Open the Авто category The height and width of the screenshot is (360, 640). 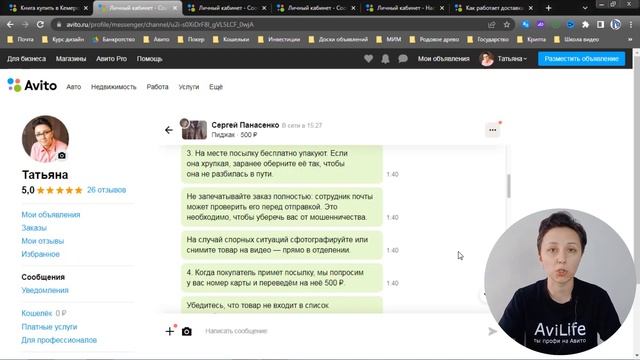(74, 87)
